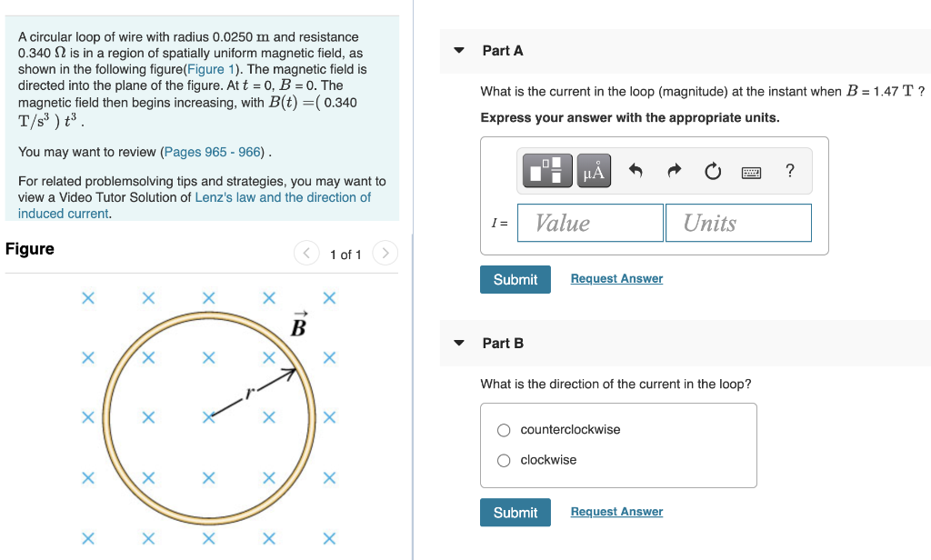Click the next figure arrow icon

click(385, 255)
